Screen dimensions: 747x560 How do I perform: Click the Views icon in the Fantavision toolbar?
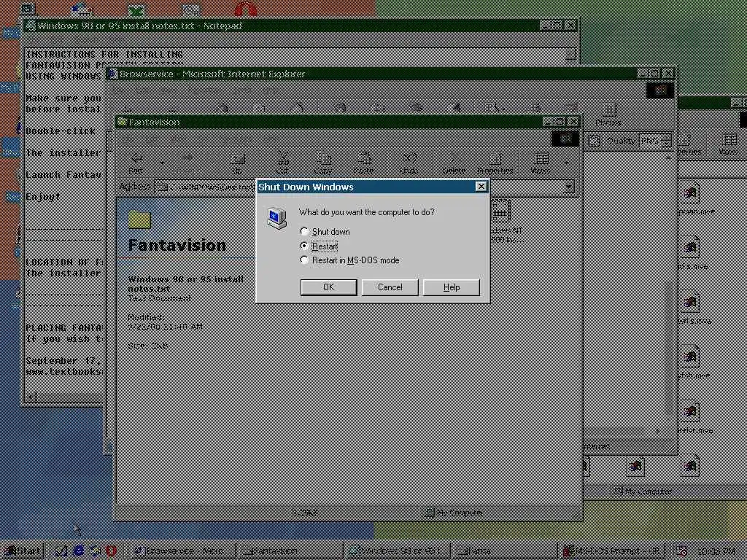pyautogui.click(x=541, y=163)
